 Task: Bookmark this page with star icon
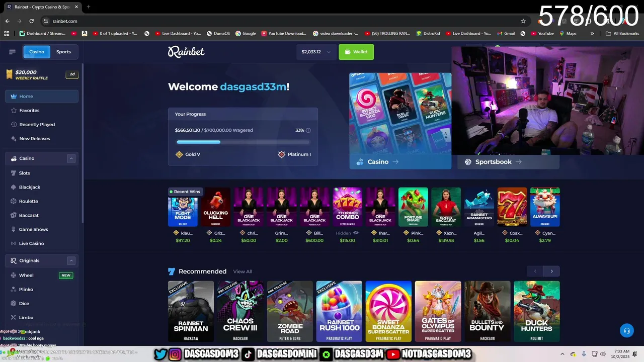[523, 21]
